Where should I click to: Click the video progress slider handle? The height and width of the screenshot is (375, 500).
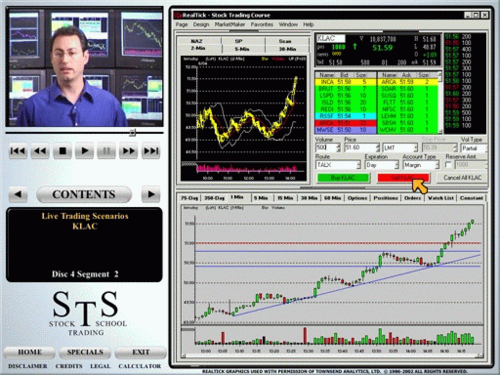[132, 133]
